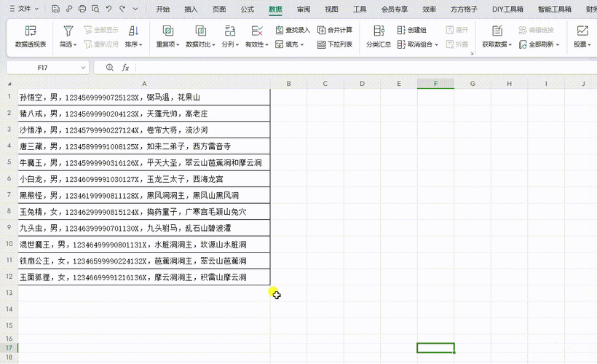Click the 编辑链接 edit links button
597x364 pixels.
[536, 30]
